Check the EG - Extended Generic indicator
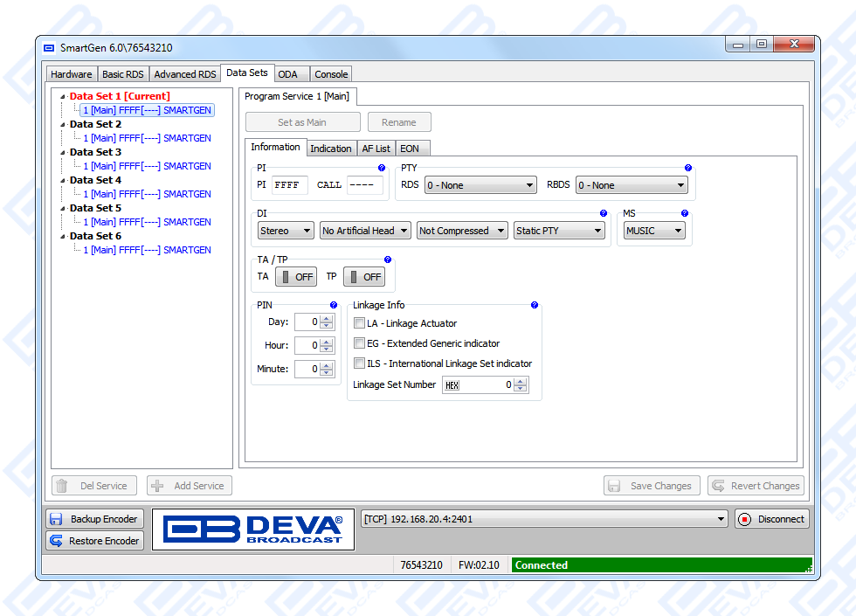The height and width of the screenshot is (616, 856). click(359, 343)
